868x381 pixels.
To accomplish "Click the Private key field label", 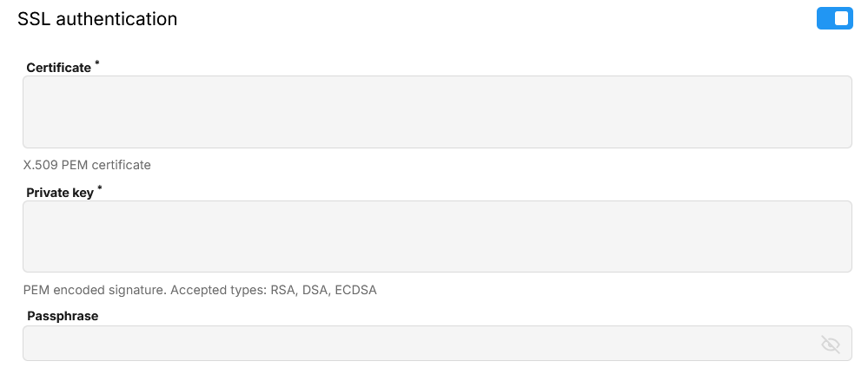I will [60, 193].
